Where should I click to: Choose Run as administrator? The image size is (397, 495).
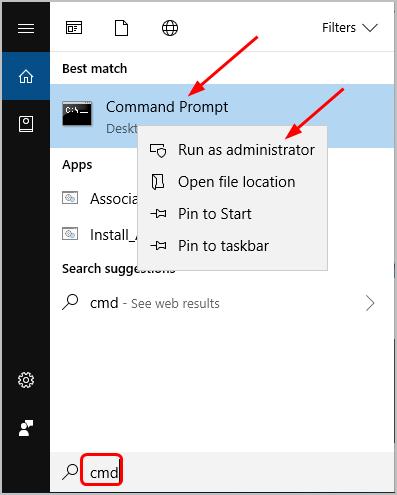(232, 150)
